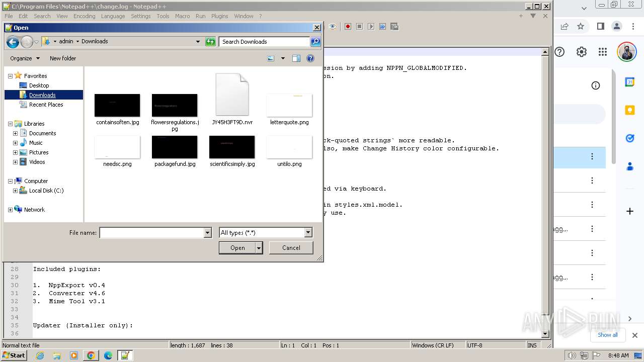Click the Search Downloads field
644x362 pixels.
click(x=265, y=42)
